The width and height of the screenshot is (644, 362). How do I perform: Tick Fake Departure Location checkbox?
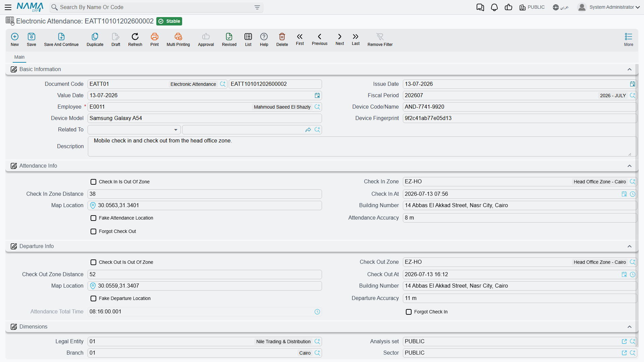[x=94, y=299]
